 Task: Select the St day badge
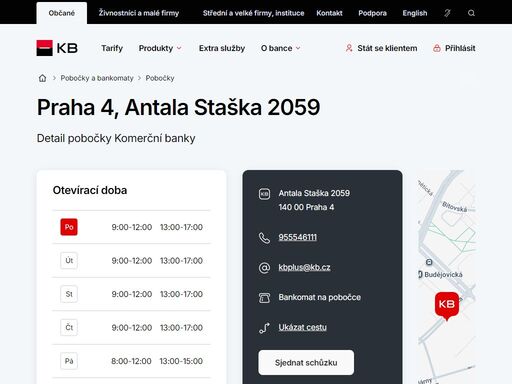pos(69,294)
